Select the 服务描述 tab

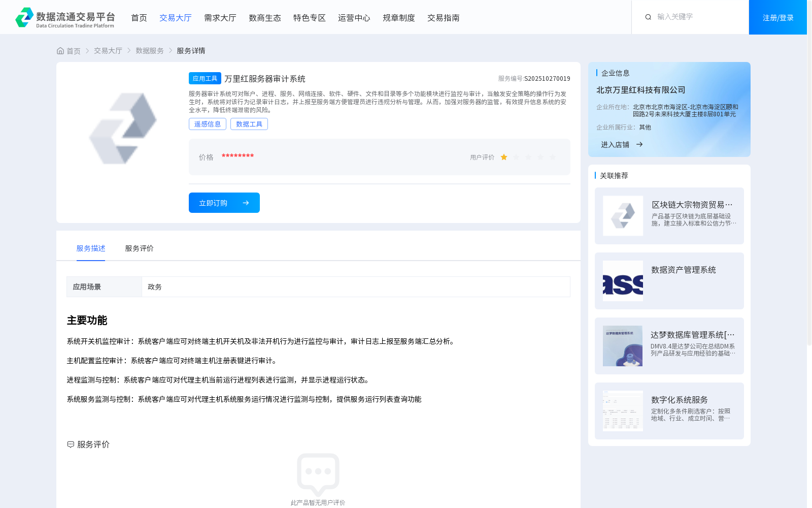91,248
